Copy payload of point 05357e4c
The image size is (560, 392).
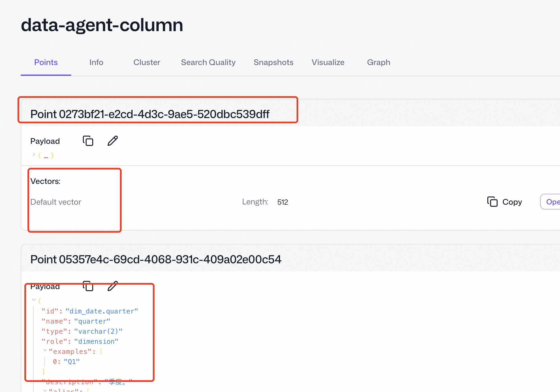coord(88,286)
